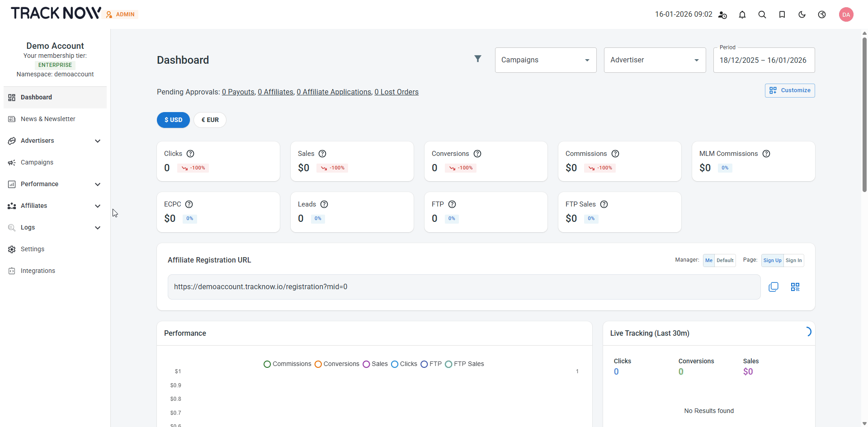Click the notifications bell icon
This screenshot has height=427, width=868.
(x=742, y=14)
